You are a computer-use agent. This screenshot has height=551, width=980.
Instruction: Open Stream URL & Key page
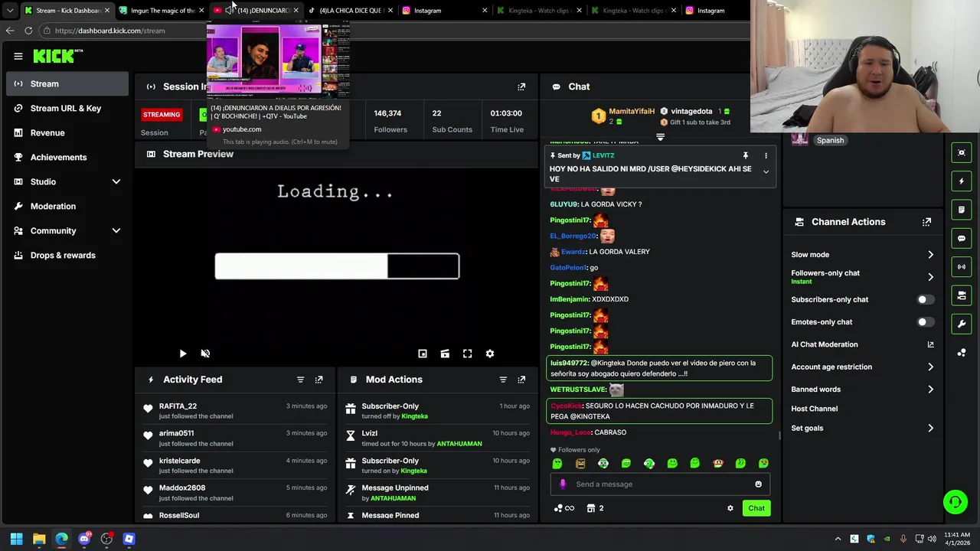(x=67, y=108)
